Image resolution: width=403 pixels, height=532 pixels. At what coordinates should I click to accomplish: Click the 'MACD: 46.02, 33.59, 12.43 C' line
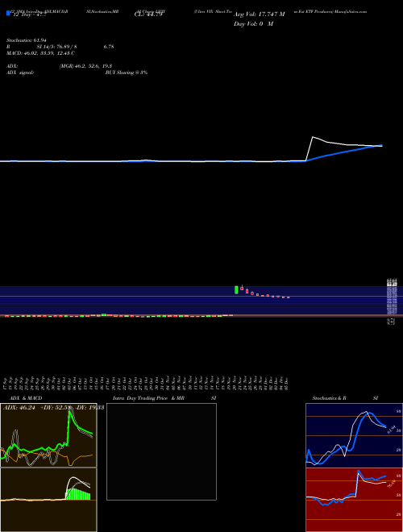click(x=41, y=53)
